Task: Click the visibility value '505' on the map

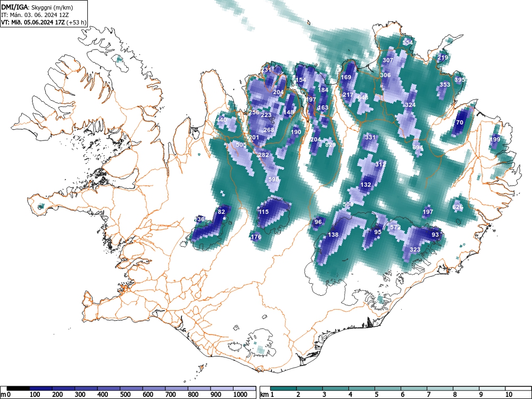Action: (241, 145)
